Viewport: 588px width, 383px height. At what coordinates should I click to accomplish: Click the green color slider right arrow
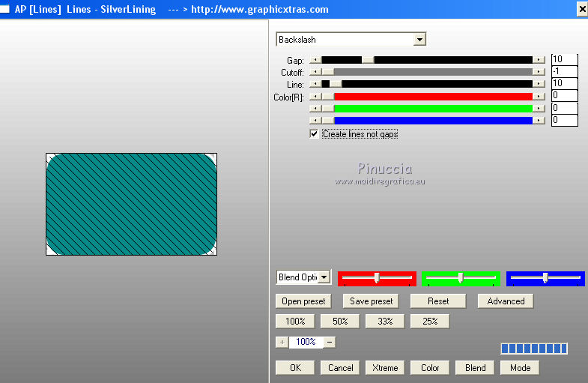point(539,109)
